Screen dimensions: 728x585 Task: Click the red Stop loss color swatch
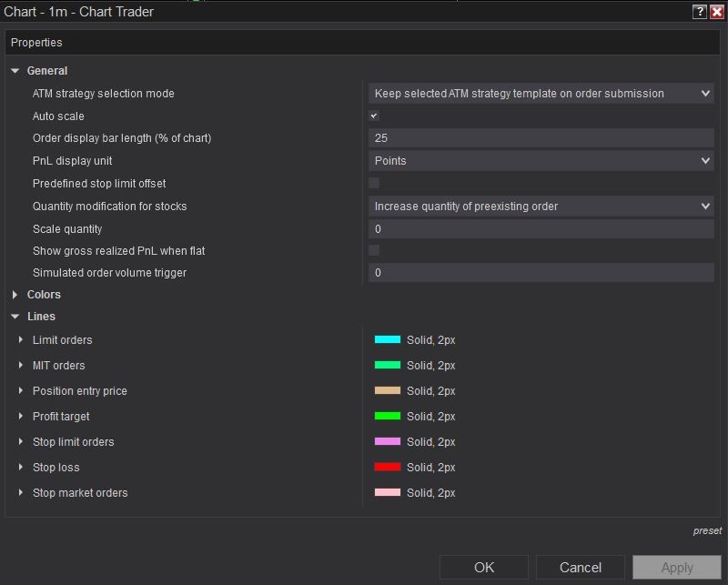(388, 467)
